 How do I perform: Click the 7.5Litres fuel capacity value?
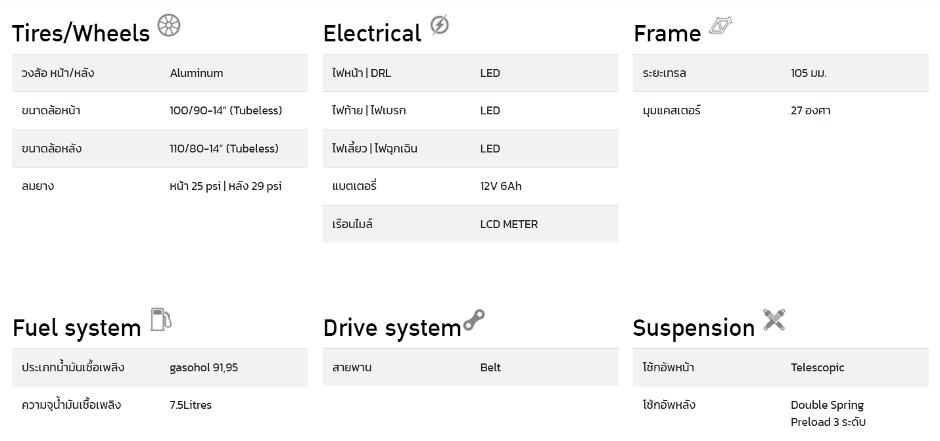[191, 405]
